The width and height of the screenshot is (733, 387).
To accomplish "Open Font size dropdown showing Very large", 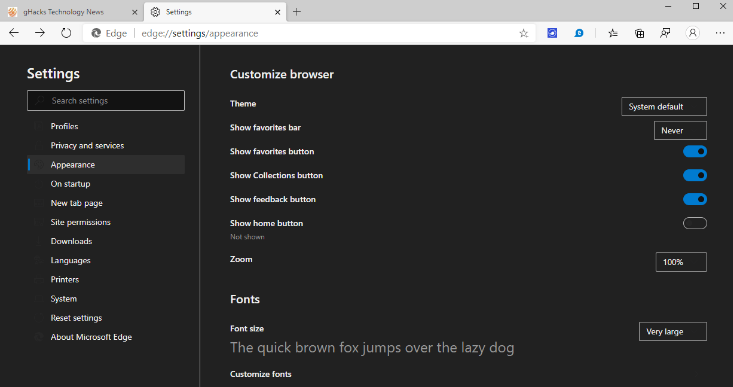I will pos(673,331).
